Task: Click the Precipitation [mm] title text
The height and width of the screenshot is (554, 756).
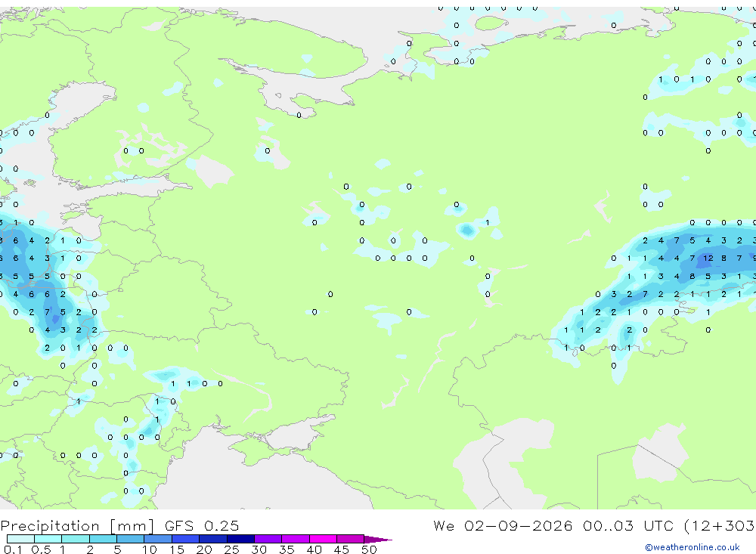Action: pos(77,525)
